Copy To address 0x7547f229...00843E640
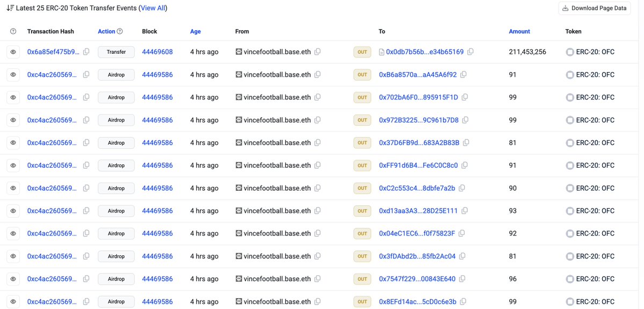Viewport: 644px width, 309px height. (462, 278)
